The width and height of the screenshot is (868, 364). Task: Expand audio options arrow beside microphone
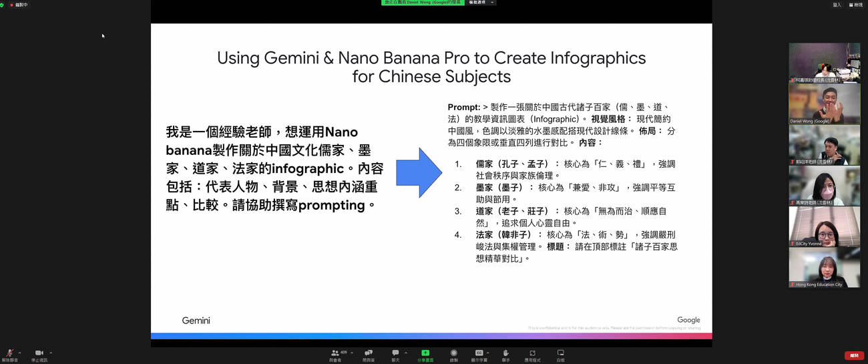pos(20,353)
